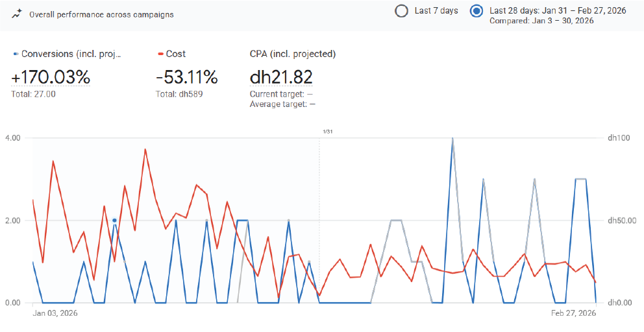The height and width of the screenshot is (332, 644).
Task: Click the 1/31 period divider marker
Action: [x=327, y=132]
